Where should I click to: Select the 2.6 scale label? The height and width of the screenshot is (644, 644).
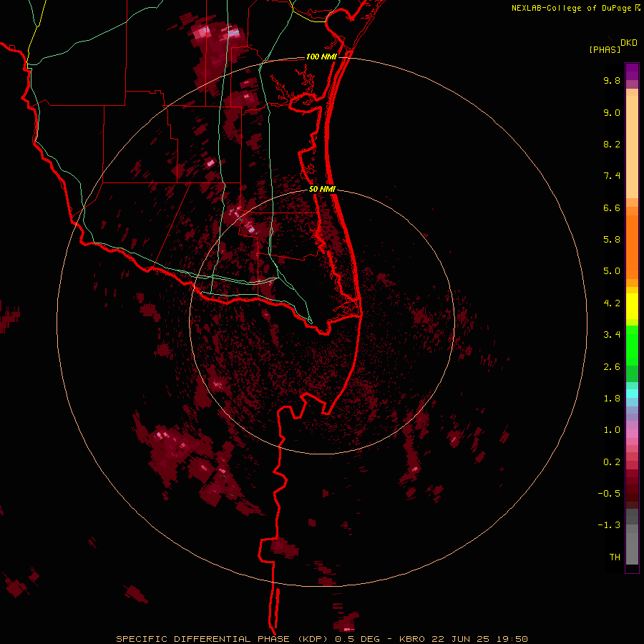click(612, 367)
